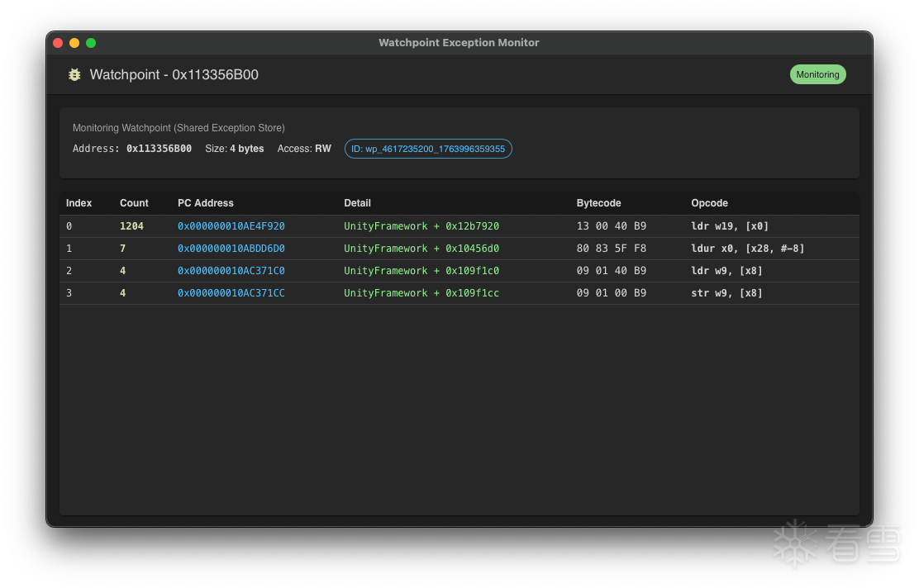Select the address 0x113356B00 text
The image size is (919, 588).
click(x=160, y=149)
